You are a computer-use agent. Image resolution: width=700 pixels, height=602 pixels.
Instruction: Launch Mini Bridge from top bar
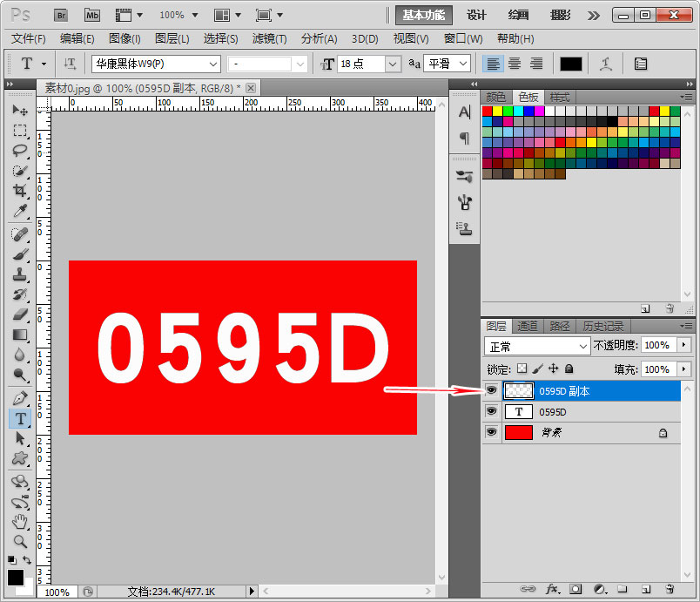point(92,15)
